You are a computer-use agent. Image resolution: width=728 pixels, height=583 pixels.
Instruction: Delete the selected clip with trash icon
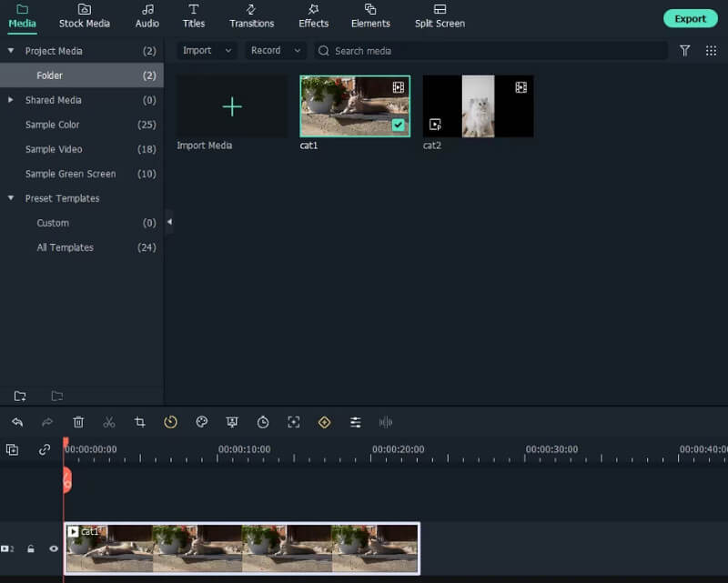[78, 422]
